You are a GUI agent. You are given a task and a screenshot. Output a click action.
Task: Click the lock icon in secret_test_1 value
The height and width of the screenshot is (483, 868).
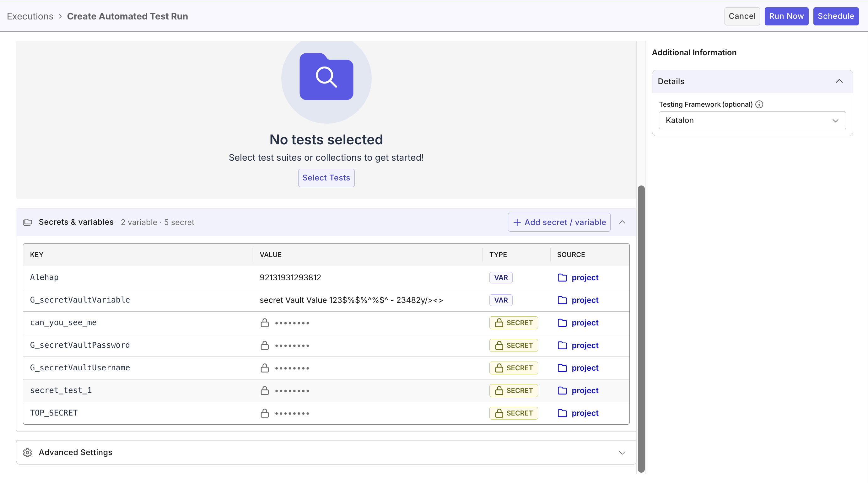(265, 390)
